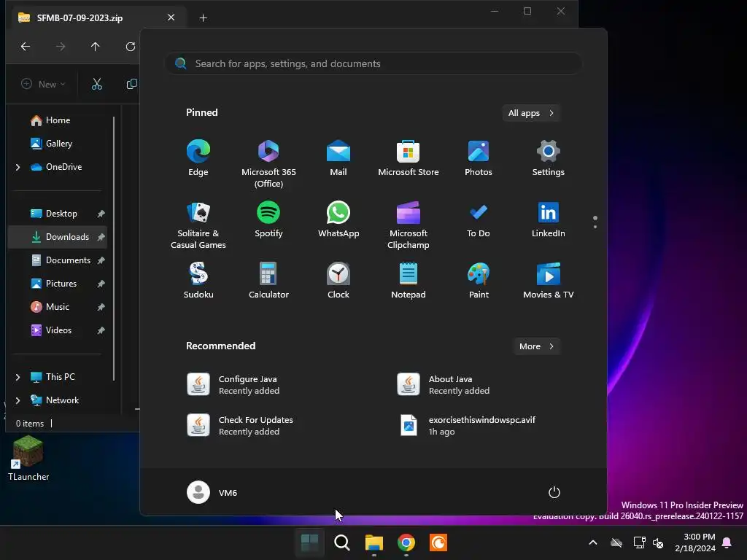Open Paint
Screen dimensions: 747x560
click(x=479, y=281)
